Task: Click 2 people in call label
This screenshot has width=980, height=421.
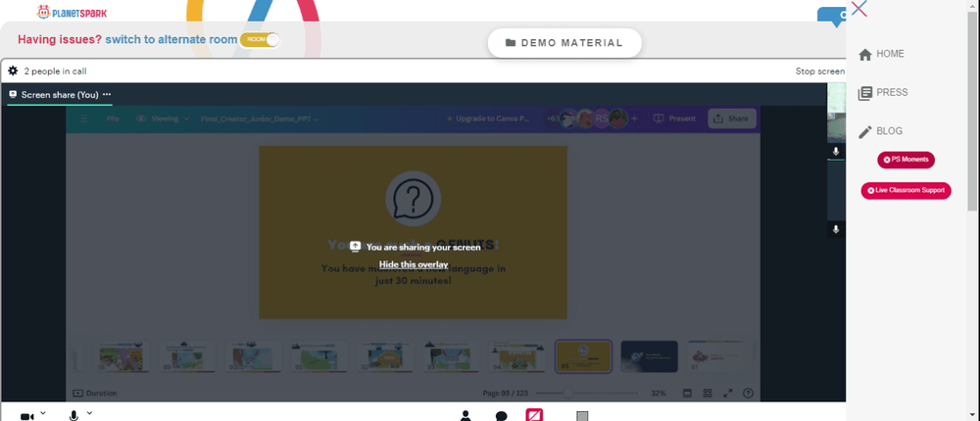Action: pos(55,71)
